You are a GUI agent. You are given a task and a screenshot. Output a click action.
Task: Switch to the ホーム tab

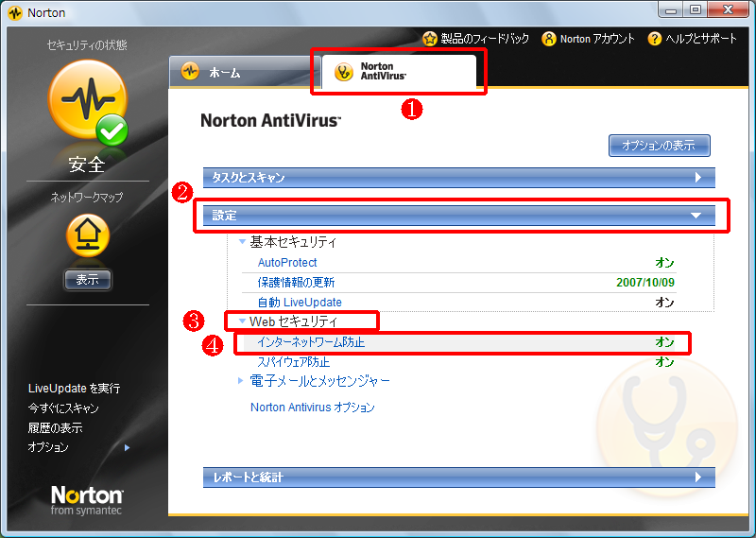[x=239, y=72]
